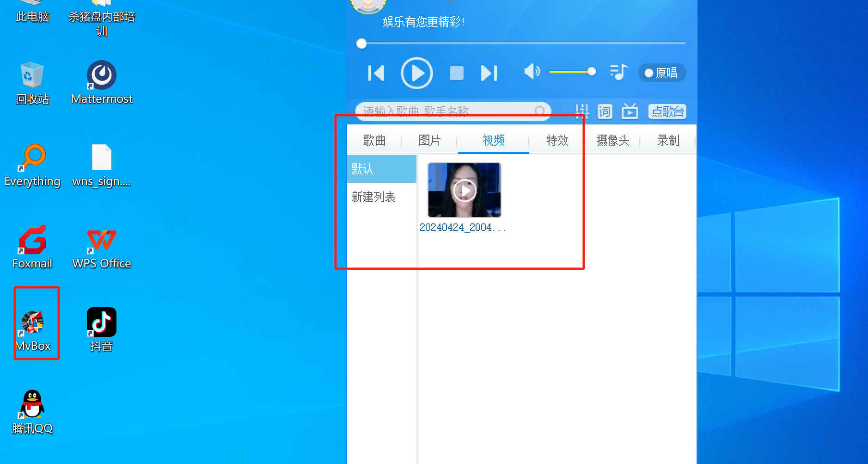Screen dimensions: 868x464
Task: Play the 20240424_2004 video thumbnail
Action: click(x=464, y=190)
